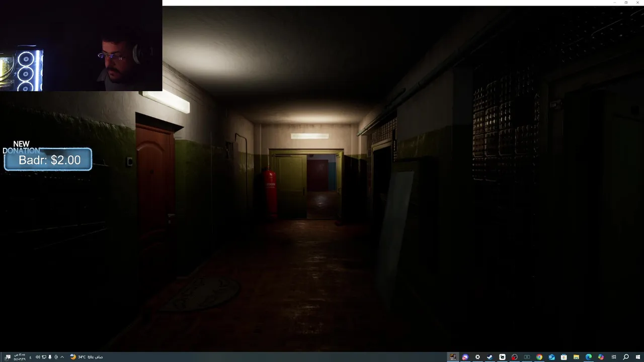Minimize the game window
Viewport: 644px width, 362px height.
[x=614, y=3]
